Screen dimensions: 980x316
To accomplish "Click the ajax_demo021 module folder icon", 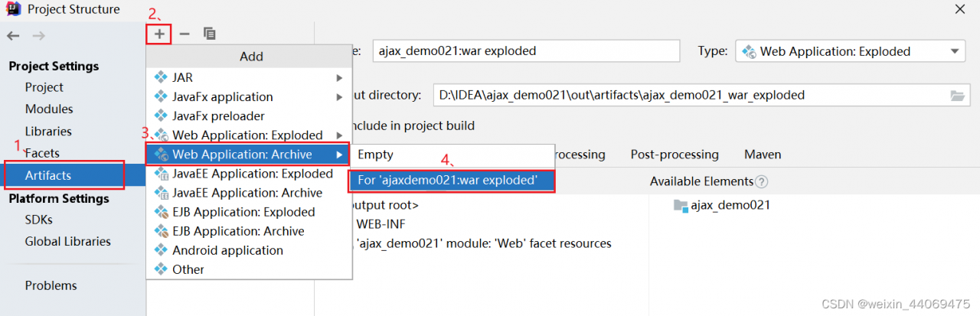I will click(x=680, y=205).
